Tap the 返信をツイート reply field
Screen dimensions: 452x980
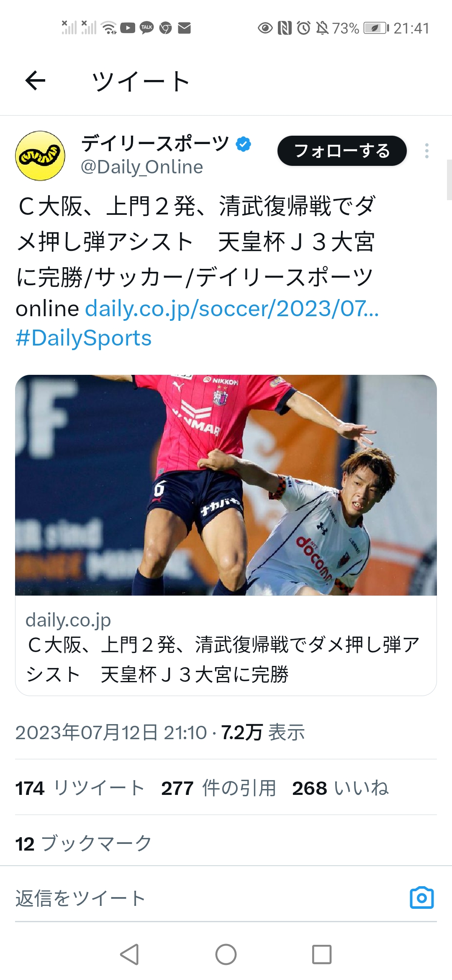(x=209, y=898)
